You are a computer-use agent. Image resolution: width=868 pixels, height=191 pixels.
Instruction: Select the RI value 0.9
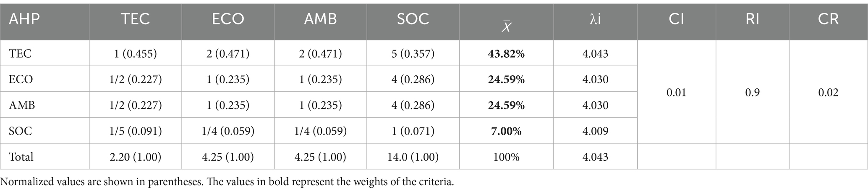click(752, 93)
